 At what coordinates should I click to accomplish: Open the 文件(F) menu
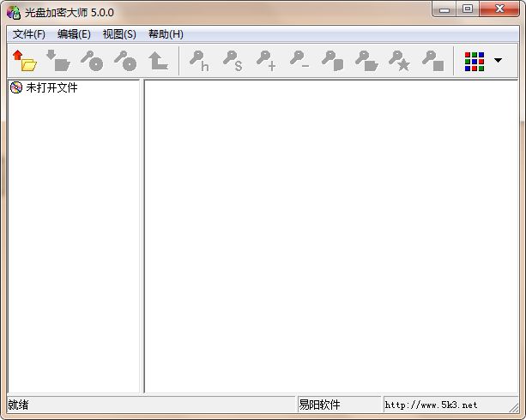coord(29,34)
